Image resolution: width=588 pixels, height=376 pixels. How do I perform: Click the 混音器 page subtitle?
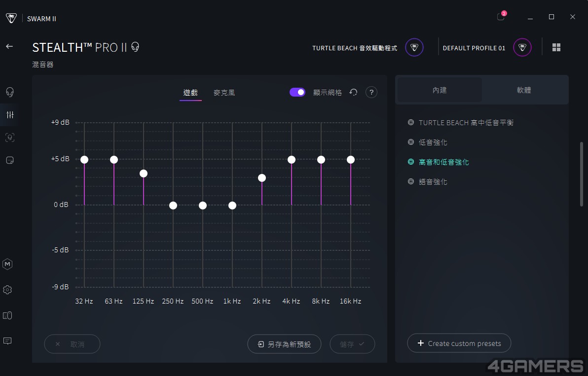tap(43, 65)
